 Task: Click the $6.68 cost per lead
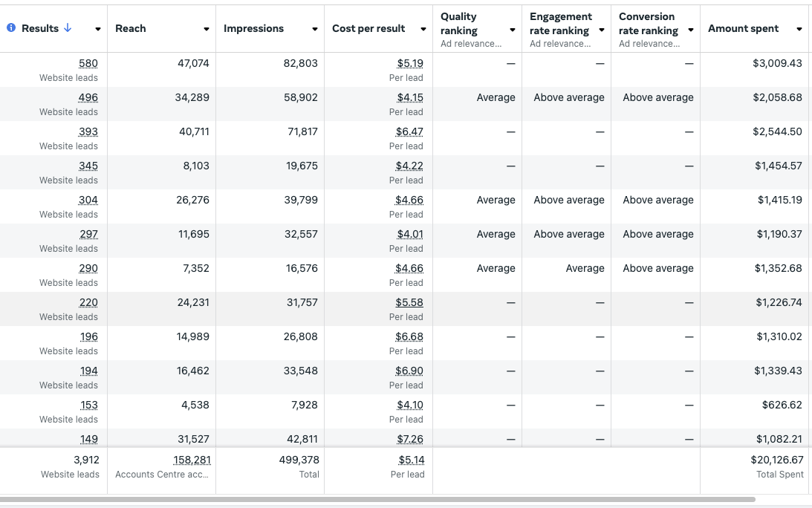(x=409, y=336)
